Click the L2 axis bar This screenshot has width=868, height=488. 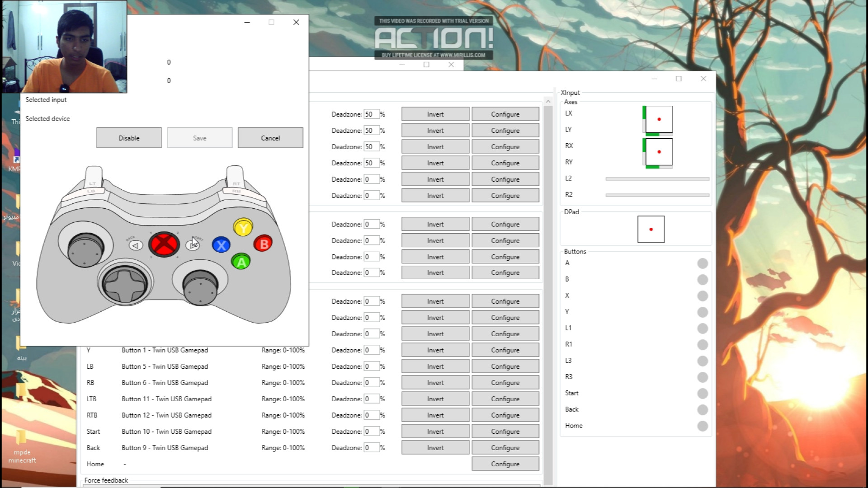(657, 179)
